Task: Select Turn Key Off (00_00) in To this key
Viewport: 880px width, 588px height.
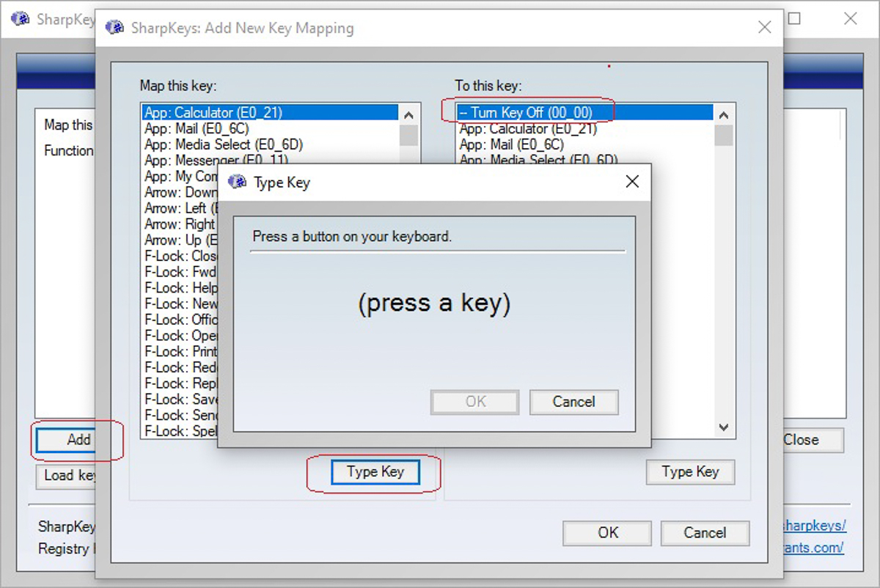Action: tap(584, 113)
